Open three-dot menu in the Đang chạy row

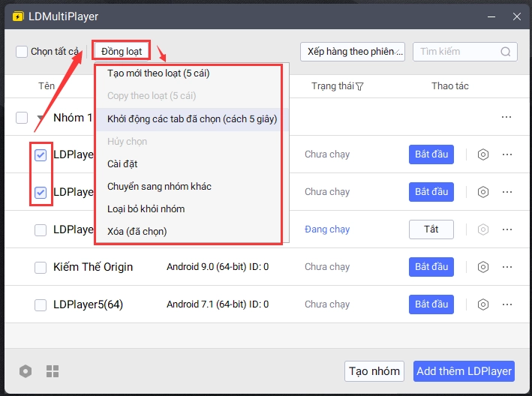pos(507,229)
